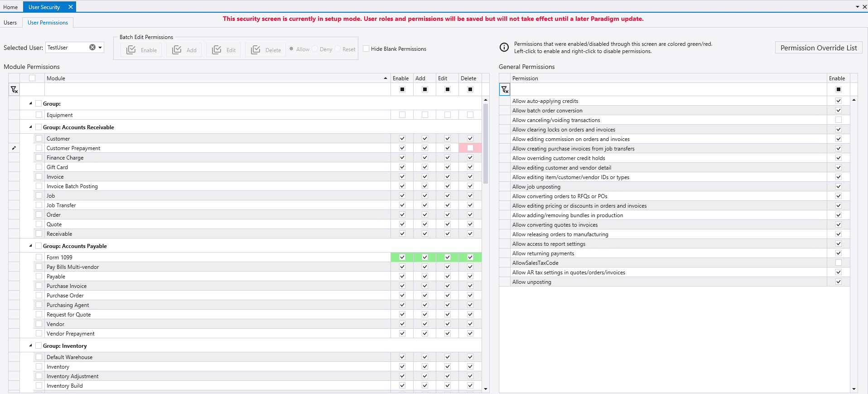Check the Hide Blank Permissions checkbox

[x=366, y=49]
